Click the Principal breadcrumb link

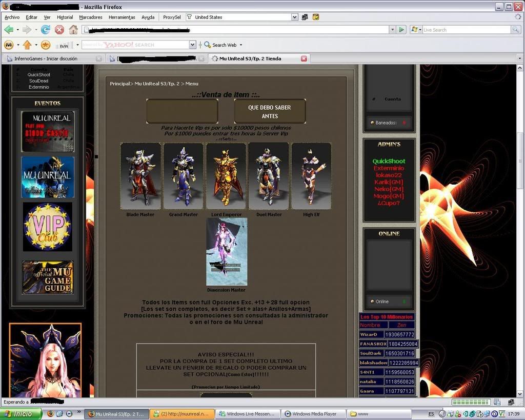(x=119, y=84)
